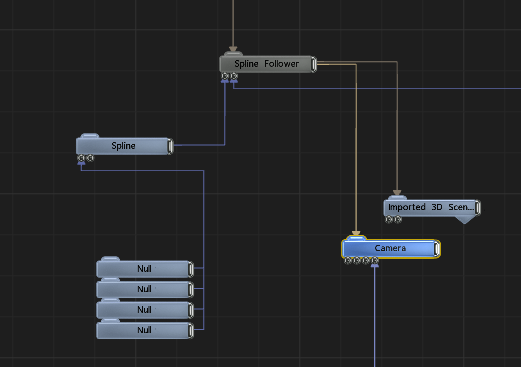521x367 pixels.
Task: Click the Spline node's second input port
Action: coord(90,158)
